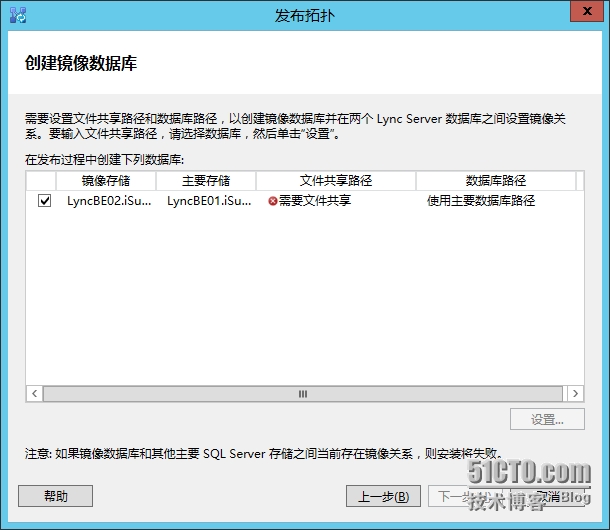
Task: Click the 设置... button
Action: [x=547, y=419]
